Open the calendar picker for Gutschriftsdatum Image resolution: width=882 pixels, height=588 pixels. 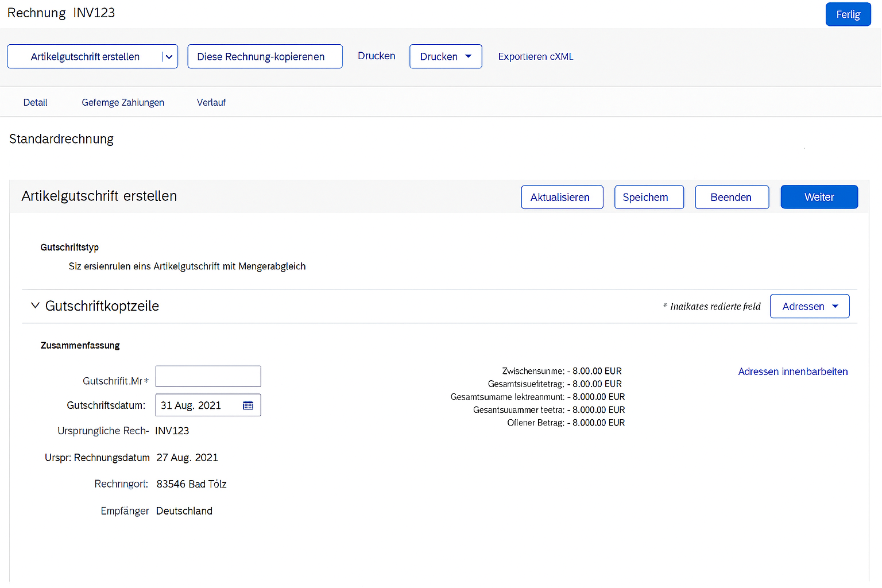pos(248,405)
